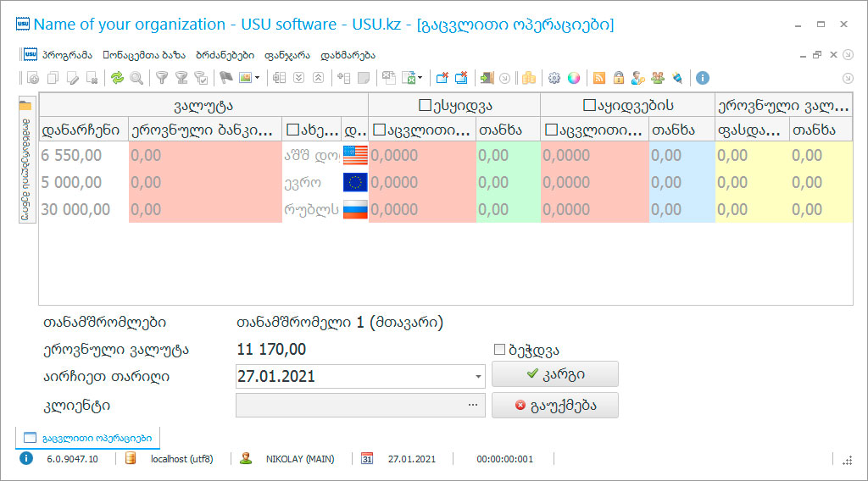This screenshot has width=868, height=481.
Task: Click NIKOLAY (MAIN) in status bar
Action: click(x=300, y=459)
